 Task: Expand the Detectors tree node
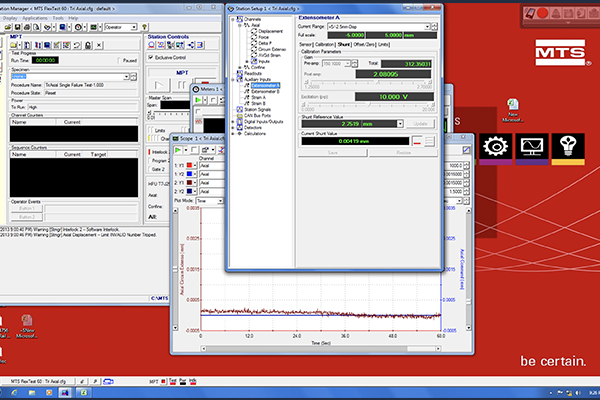(233, 127)
